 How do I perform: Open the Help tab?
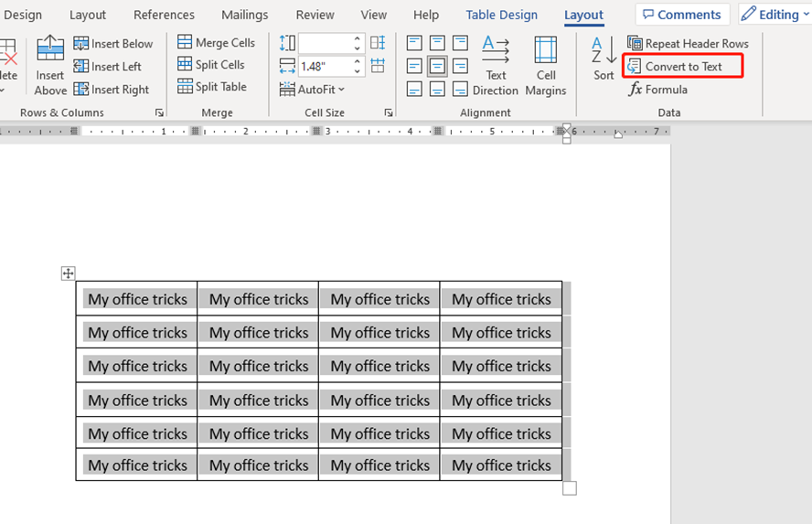coord(426,15)
